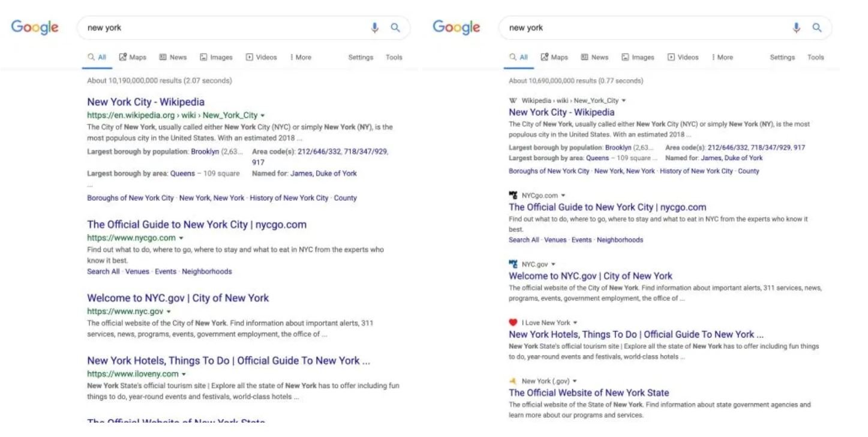
Task: Expand the arrow next to https://www.nycgo.com
Action: click(x=181, y=239)
